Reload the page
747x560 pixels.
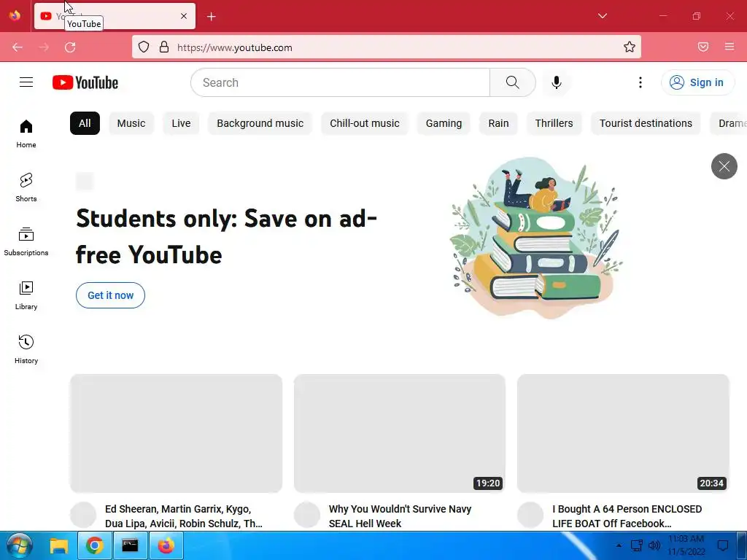pyautogui.click(x=70, y=47)
